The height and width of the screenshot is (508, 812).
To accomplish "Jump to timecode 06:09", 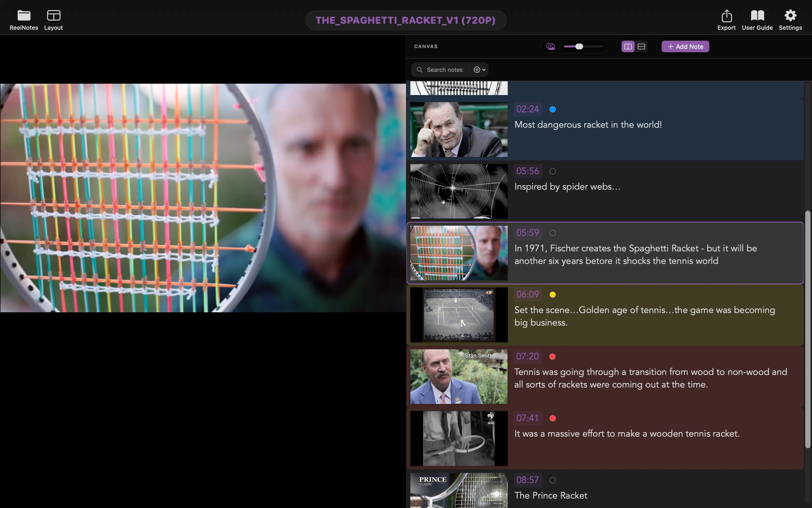I will pyautogui.click(x=528, y=295).
